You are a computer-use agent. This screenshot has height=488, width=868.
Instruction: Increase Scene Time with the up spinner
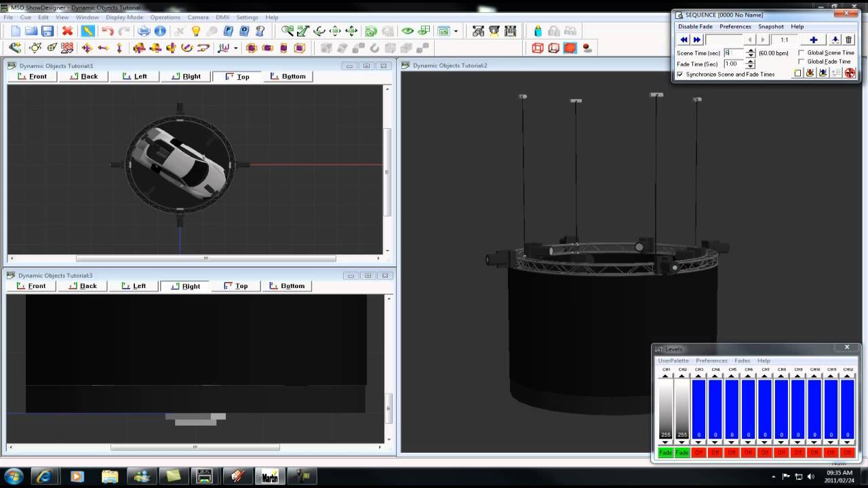(x=750, y=50)
